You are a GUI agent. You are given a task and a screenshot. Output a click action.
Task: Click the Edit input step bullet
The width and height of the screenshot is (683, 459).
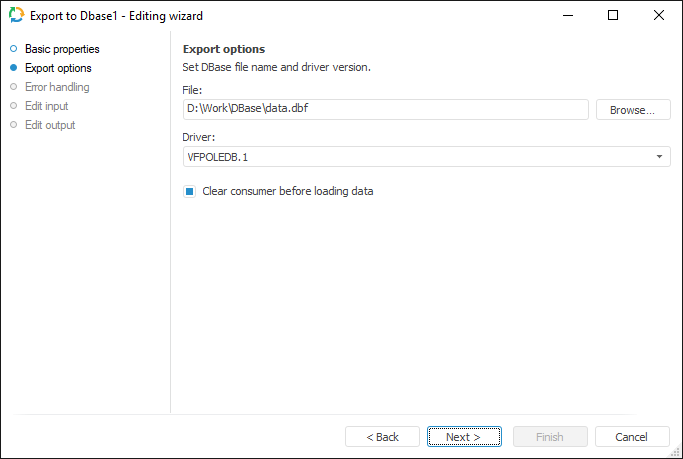(13, 106)
